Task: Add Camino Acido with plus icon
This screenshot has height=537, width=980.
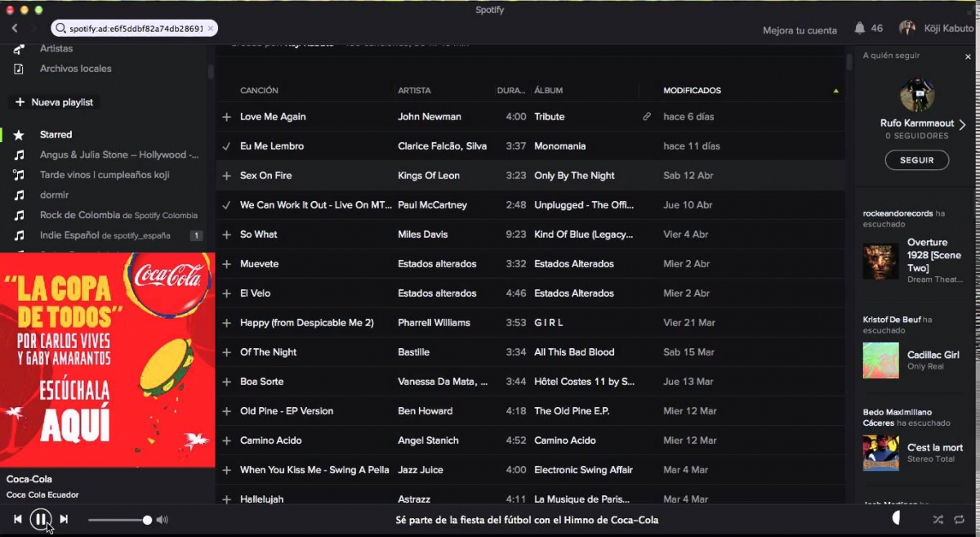Action: coord(226,441)
